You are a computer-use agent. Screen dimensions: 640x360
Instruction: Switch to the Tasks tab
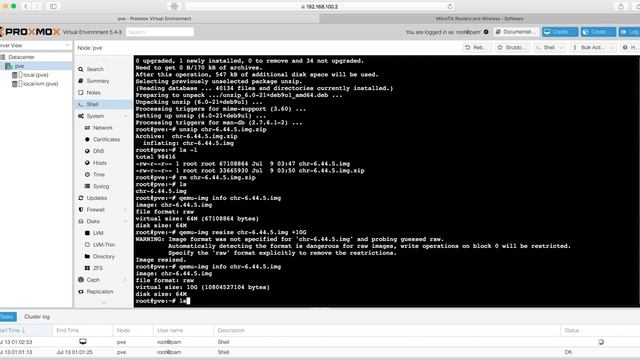(x=8, y=317)
